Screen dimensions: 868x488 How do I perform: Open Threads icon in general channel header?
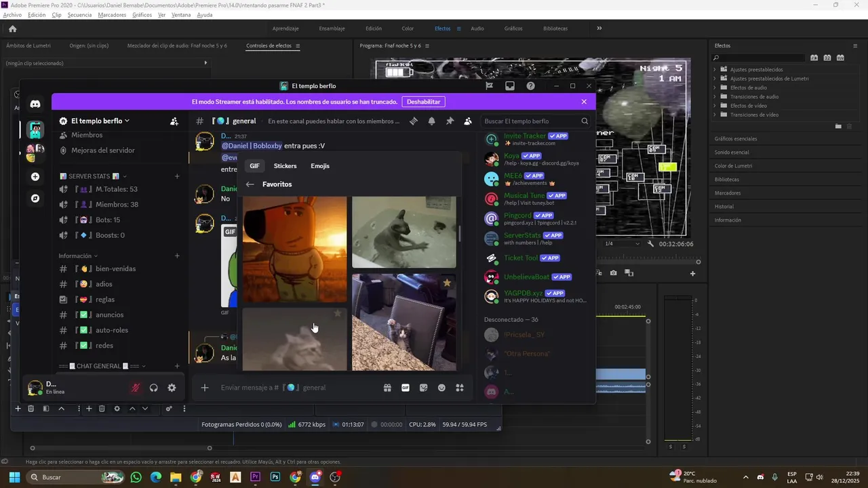pos(413,121)
